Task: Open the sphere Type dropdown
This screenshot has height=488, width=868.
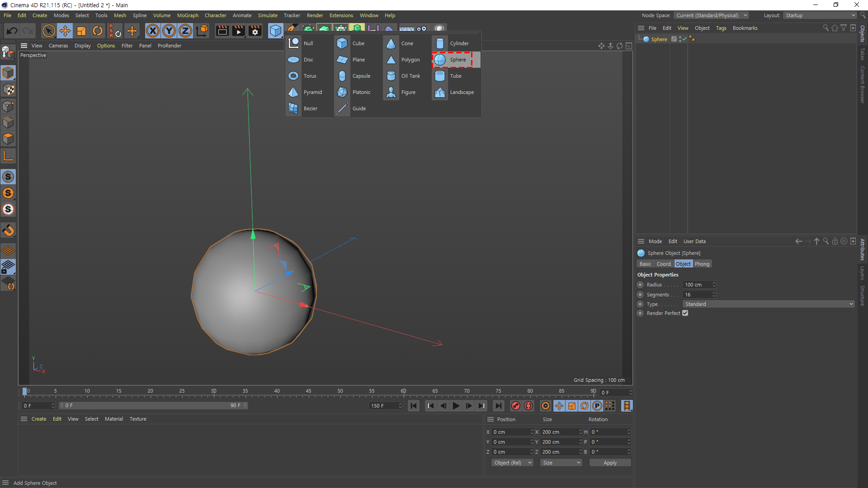Action: point(769,304)
